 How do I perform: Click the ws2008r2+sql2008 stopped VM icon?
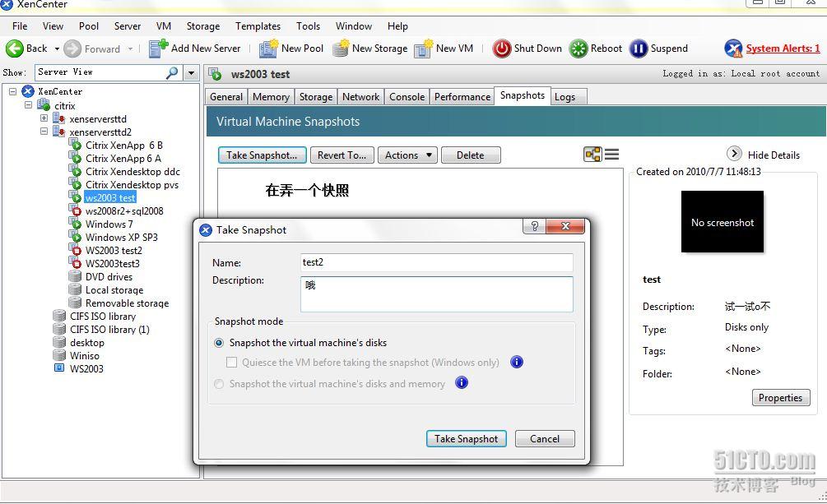pos(75,210)
